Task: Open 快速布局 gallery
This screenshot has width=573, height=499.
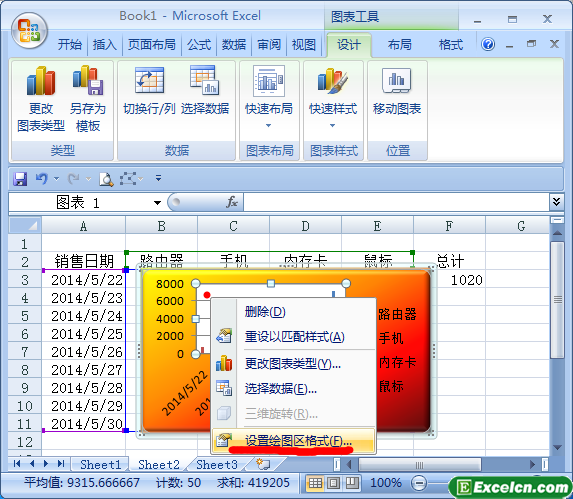Action: [269, 97]
